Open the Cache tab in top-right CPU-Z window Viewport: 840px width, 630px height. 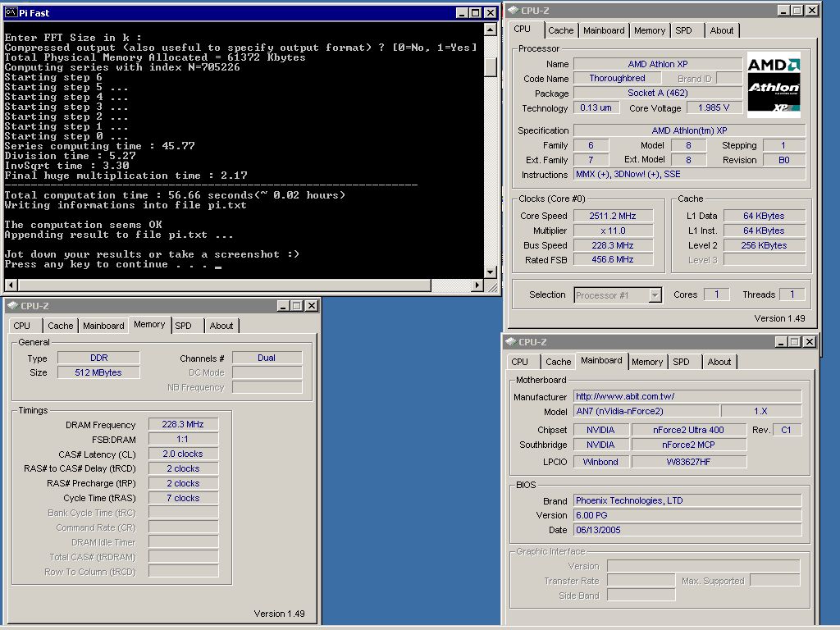(560, 30)
